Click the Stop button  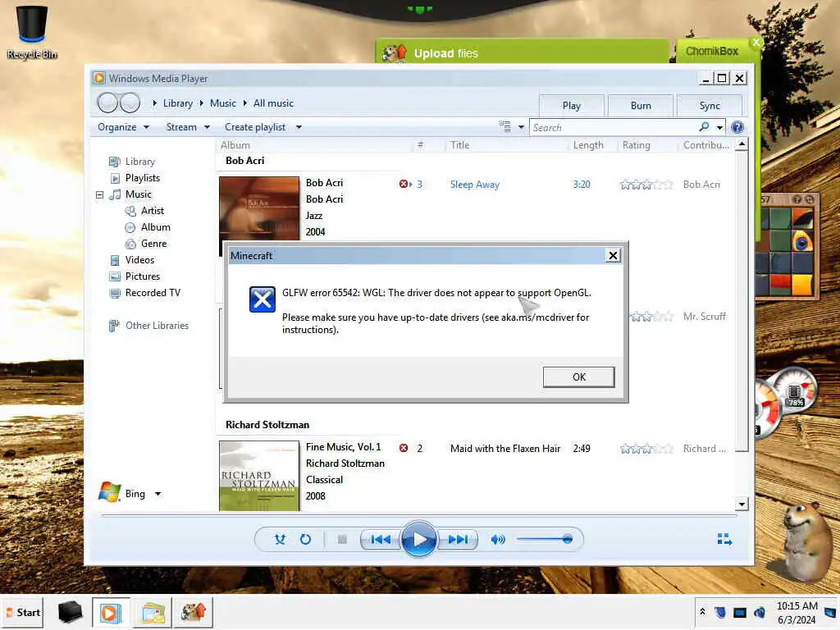point(342,540)
